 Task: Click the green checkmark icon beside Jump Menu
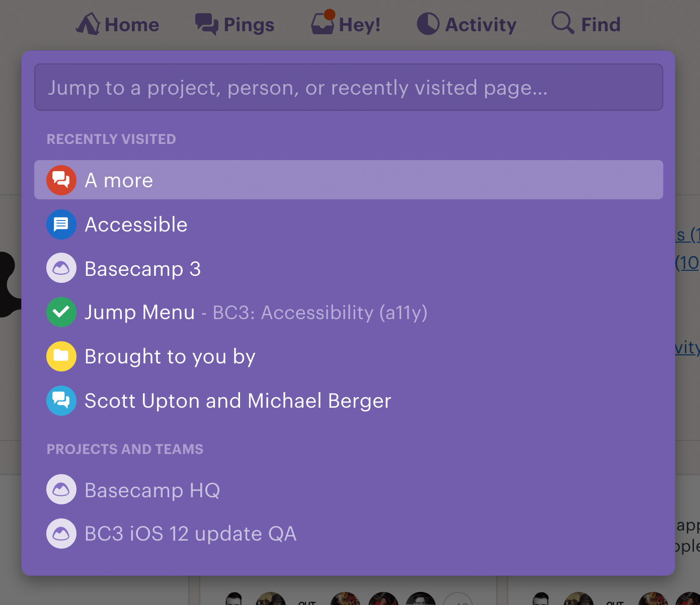point(61,312)
